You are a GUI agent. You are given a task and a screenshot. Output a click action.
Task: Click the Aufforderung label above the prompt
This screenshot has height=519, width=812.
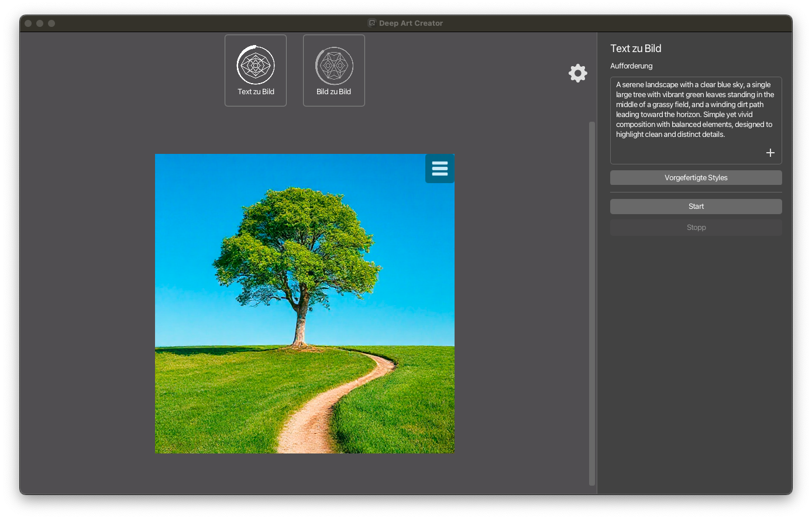(631, 66)
